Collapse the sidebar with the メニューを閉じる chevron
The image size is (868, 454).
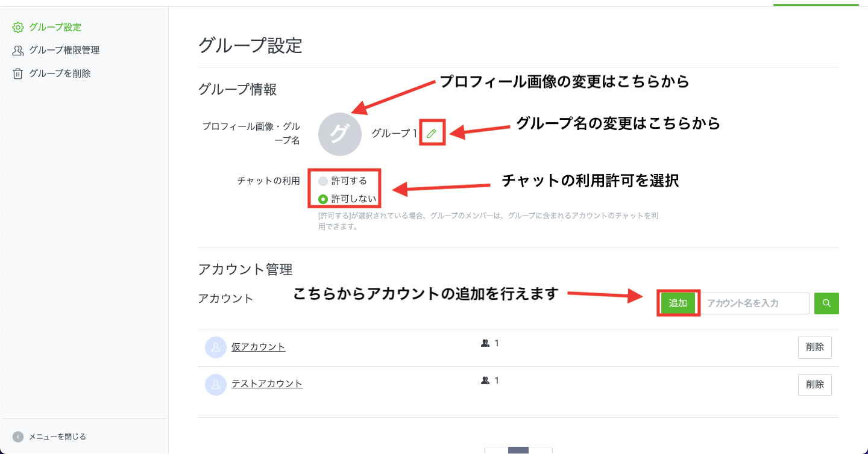(18, 437)
